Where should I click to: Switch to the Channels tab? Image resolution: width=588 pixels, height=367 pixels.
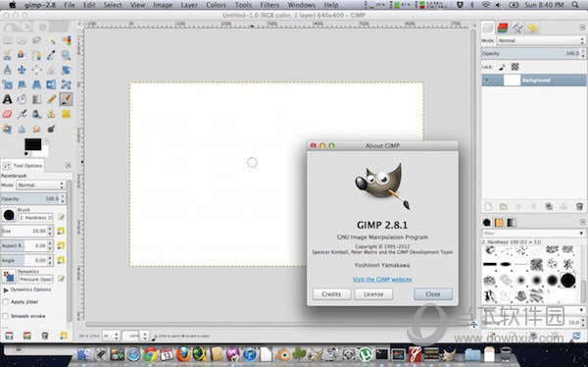(x=503, y=27)
